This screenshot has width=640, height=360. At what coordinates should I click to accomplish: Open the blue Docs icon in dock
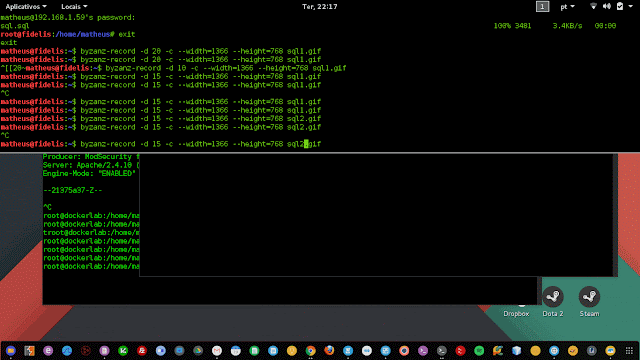click(x=273, y=351)
